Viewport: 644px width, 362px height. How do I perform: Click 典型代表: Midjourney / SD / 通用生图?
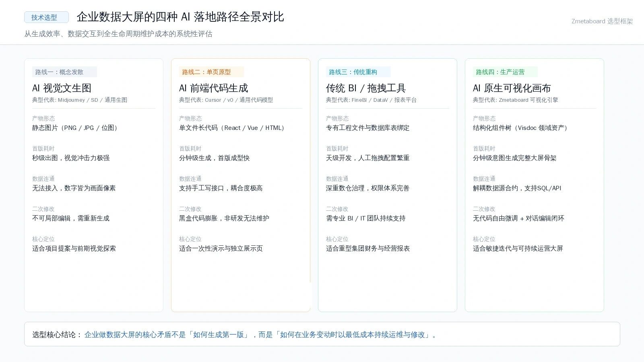(x=80, y=100)
